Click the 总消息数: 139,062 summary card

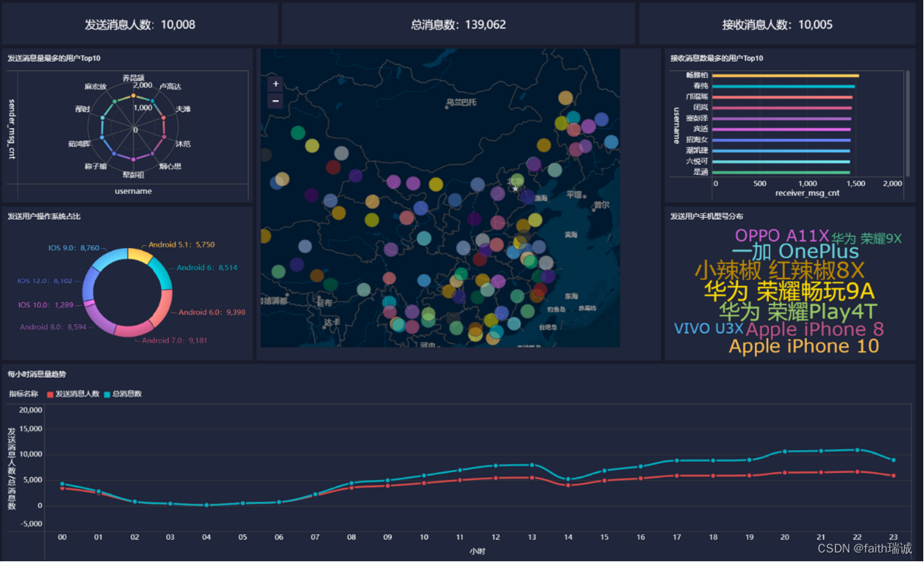coord(458,25)
